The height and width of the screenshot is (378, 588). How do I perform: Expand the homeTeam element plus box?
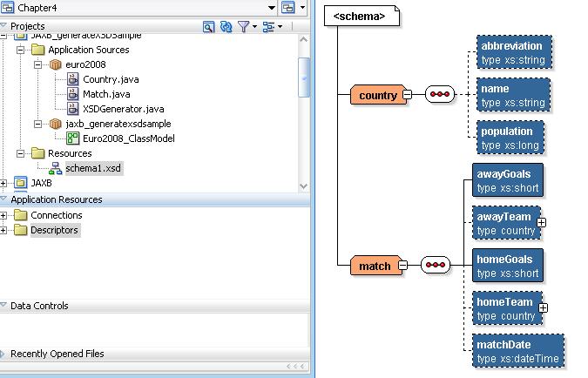(542, 307)
